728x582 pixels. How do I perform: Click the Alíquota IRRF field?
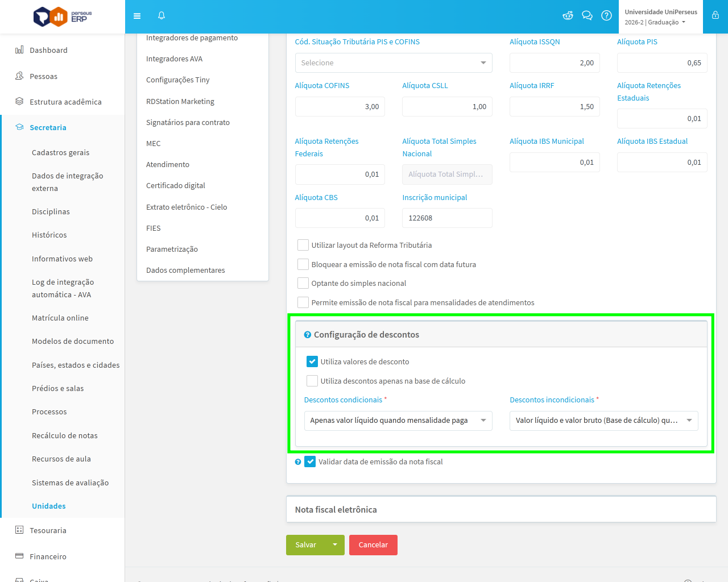point(555,106)
